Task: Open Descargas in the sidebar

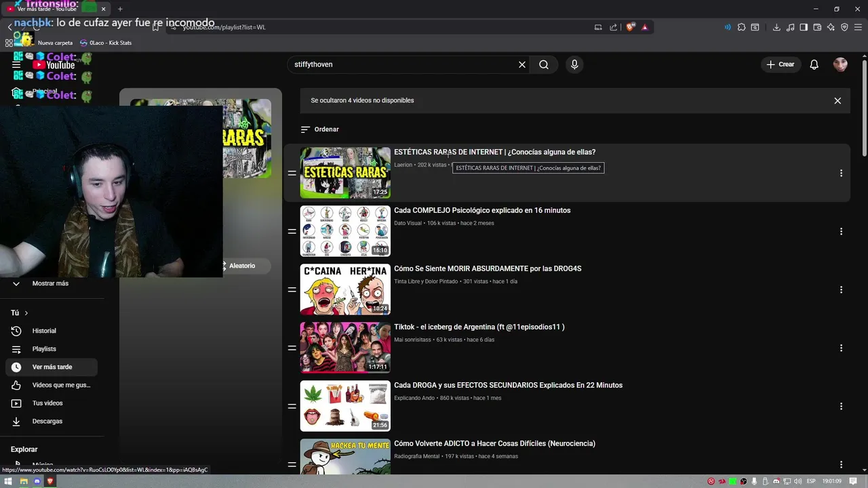Action: [x=52, y=421]
